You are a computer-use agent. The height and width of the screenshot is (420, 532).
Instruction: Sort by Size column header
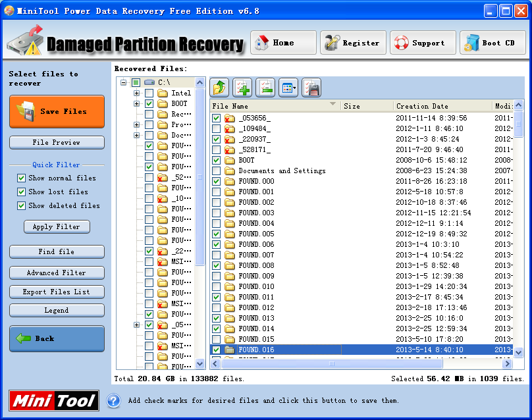coord(367,106)
